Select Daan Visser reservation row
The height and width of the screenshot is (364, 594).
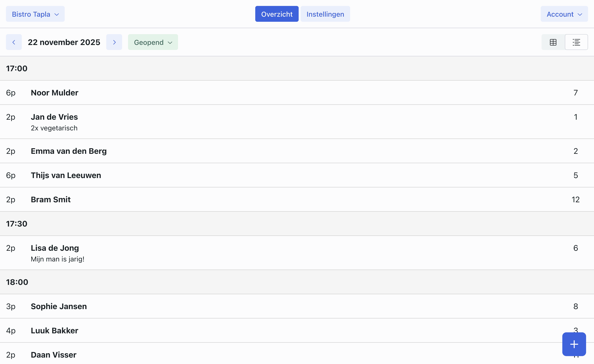(x=53, y=355)
